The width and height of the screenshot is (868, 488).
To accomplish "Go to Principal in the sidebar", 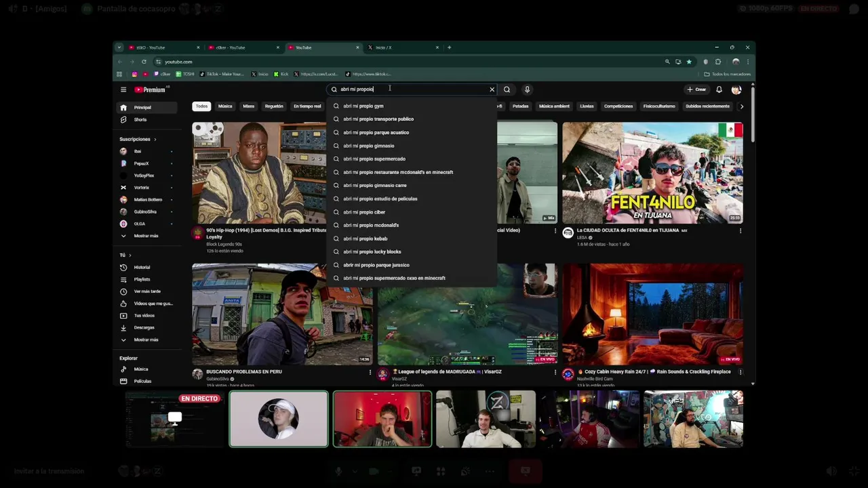I will [148, 107].
